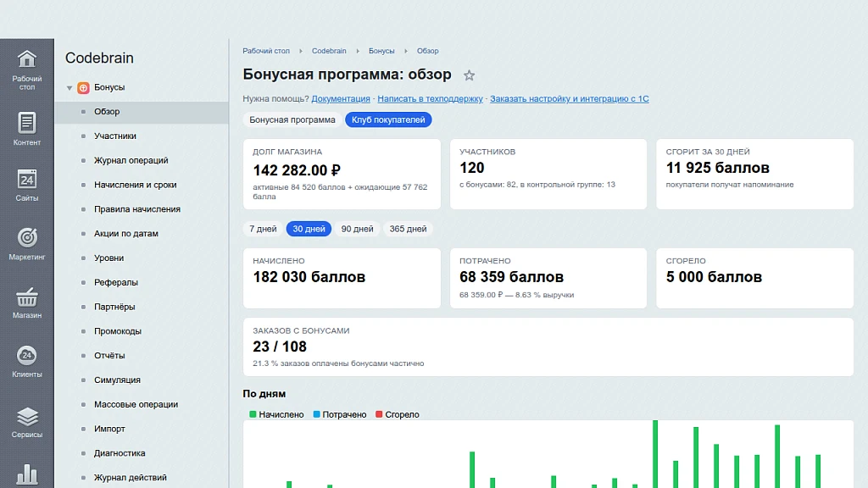
Task: Open the Клиенты section icon
Action: 26,355
